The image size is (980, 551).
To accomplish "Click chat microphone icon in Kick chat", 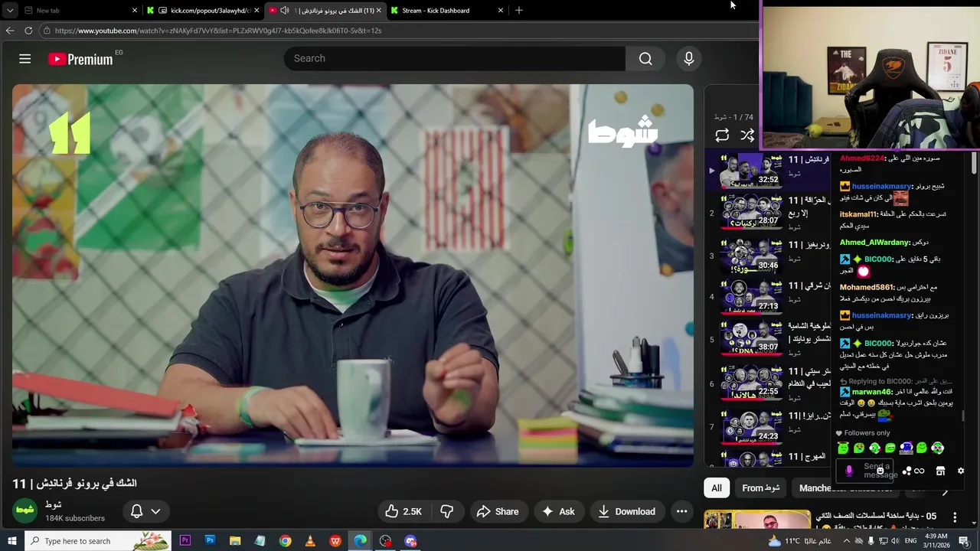I will point(848,471).
